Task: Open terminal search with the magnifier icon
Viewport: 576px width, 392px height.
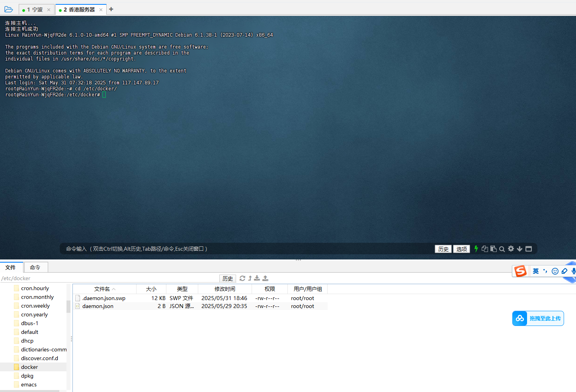Action: point(502,249)
